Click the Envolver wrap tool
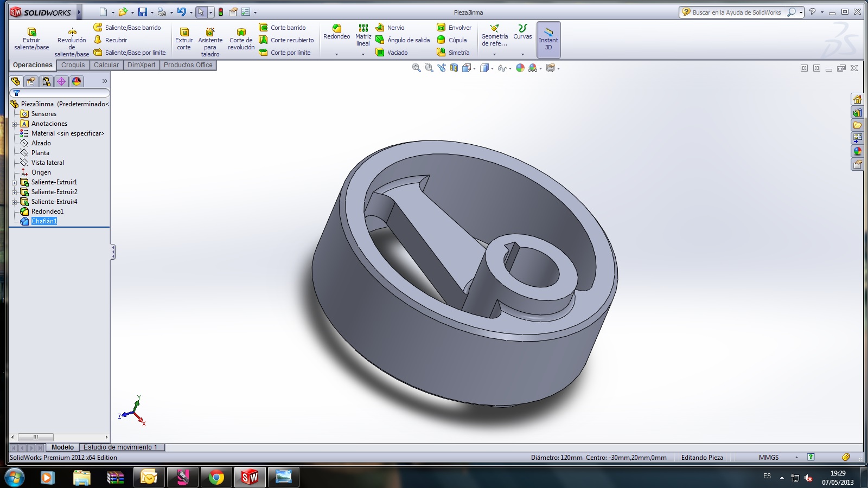Screen dimensions: 868x488 point(454,28)
